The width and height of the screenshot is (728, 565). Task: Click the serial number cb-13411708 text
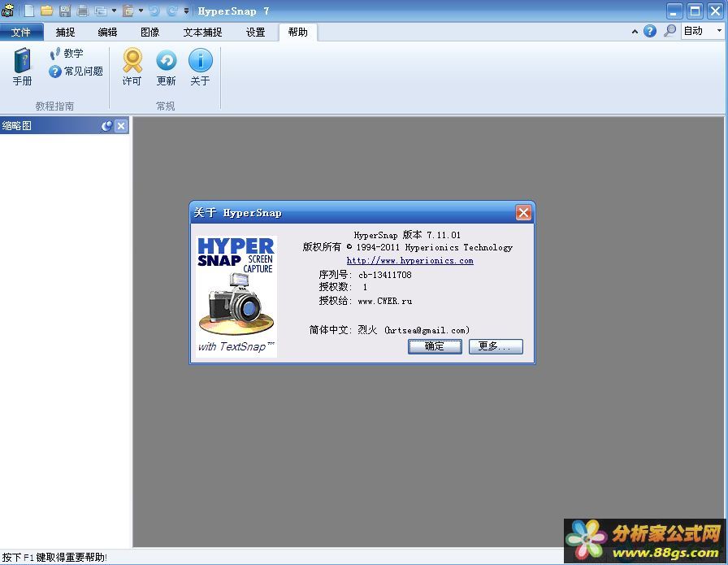click(x=385, y=275)
